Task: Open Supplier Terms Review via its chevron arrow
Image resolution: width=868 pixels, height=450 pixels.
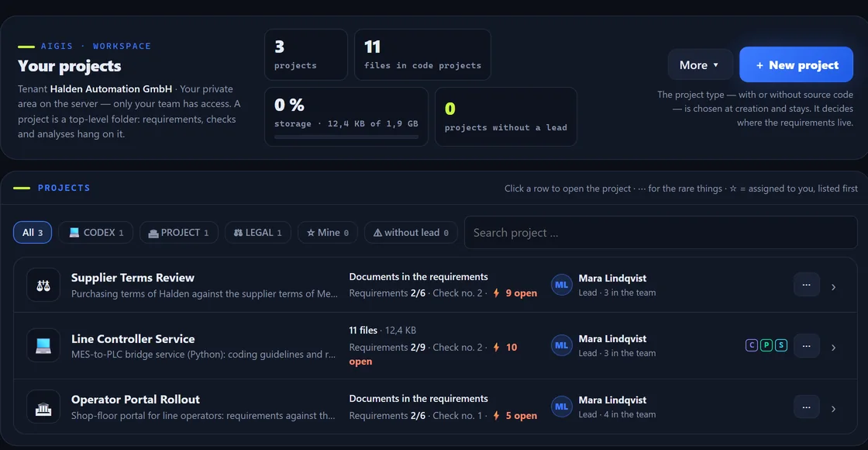Action: 833,287
